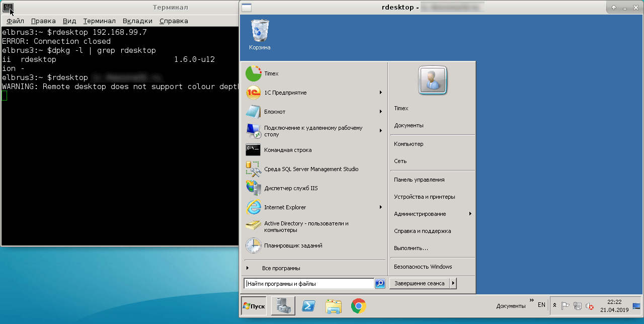Open the arrow next to Завершение сеанса

point(453,284)
